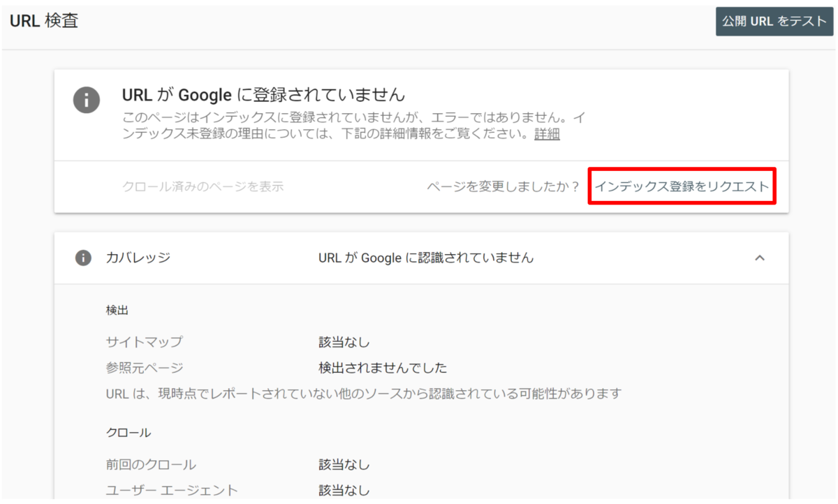Click the 検出 section heading
This screenshot has width=838, height=504.
coord(117,309)
